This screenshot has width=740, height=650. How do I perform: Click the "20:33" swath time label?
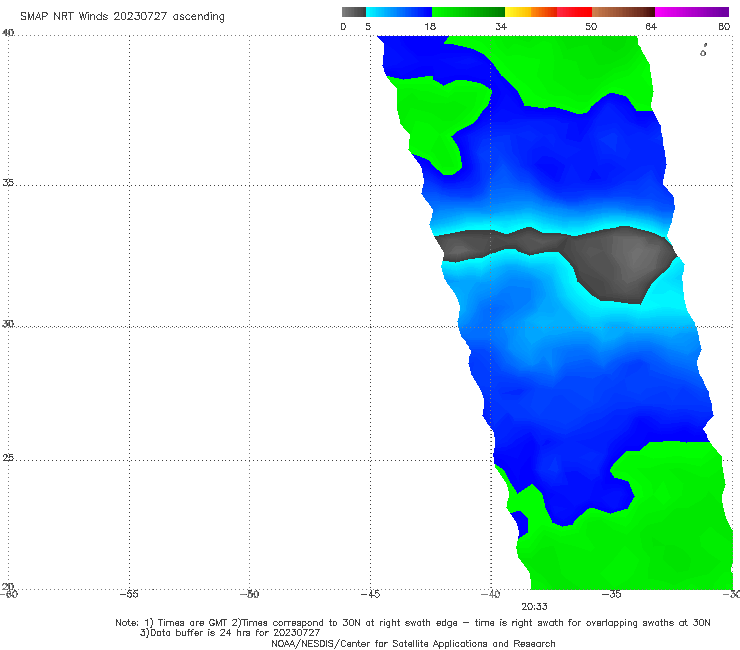click(534, 607)
